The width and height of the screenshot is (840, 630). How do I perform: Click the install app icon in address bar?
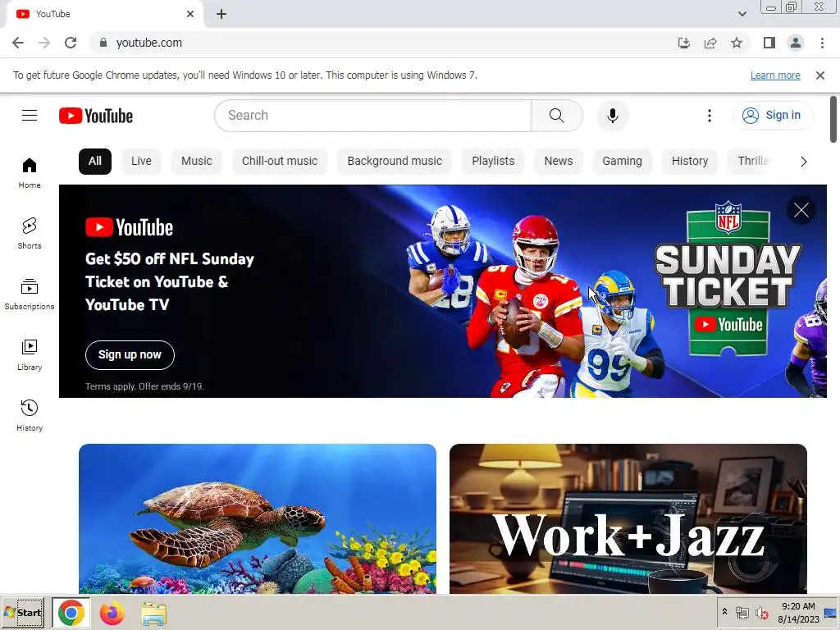[x=684, y=43]
